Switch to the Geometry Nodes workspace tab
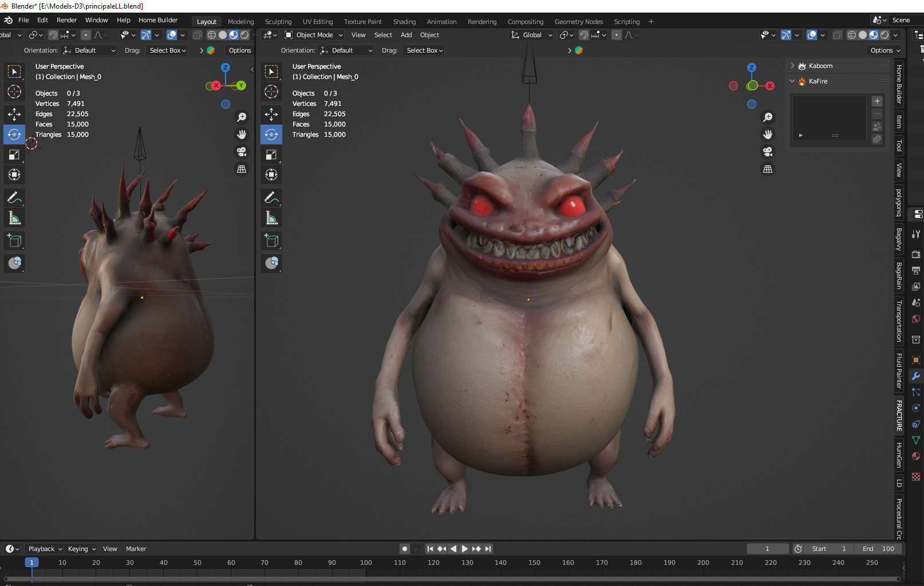The width and height of the screenshot is (924, 586). pyautogui.click(x=579, y=22)
